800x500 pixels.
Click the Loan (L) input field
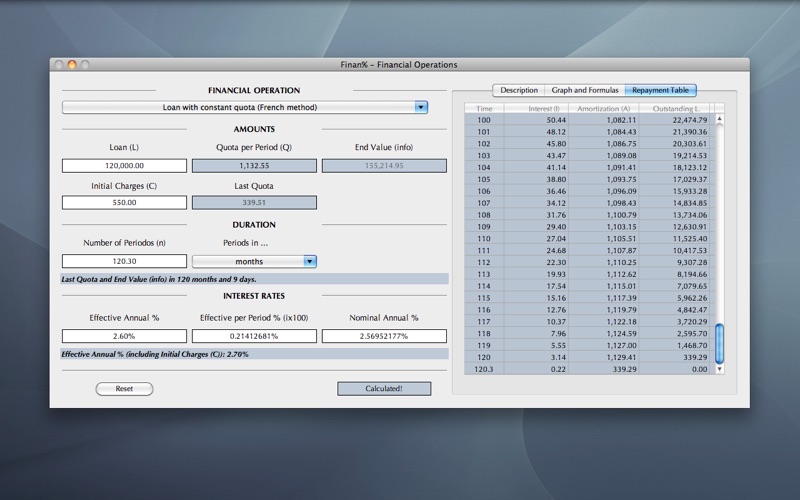(124, 166)
